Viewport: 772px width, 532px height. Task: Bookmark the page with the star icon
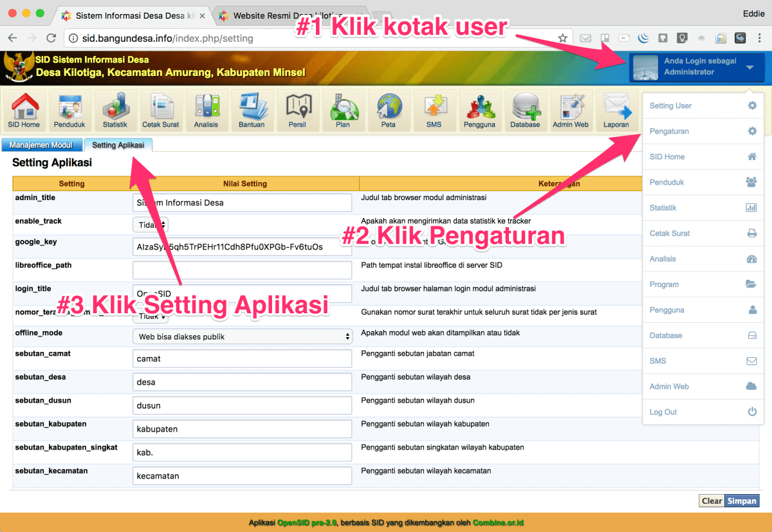coord(562,38)
